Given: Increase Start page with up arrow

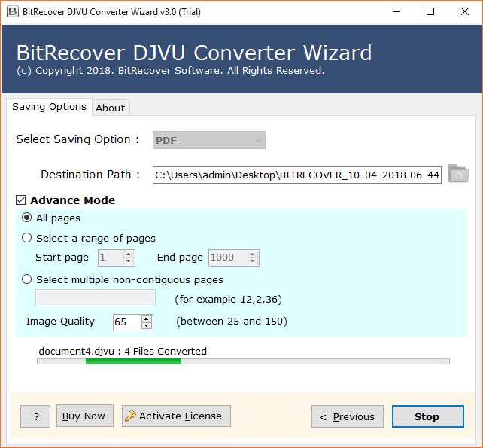Looking at the screenshot, I should point(129,254).
